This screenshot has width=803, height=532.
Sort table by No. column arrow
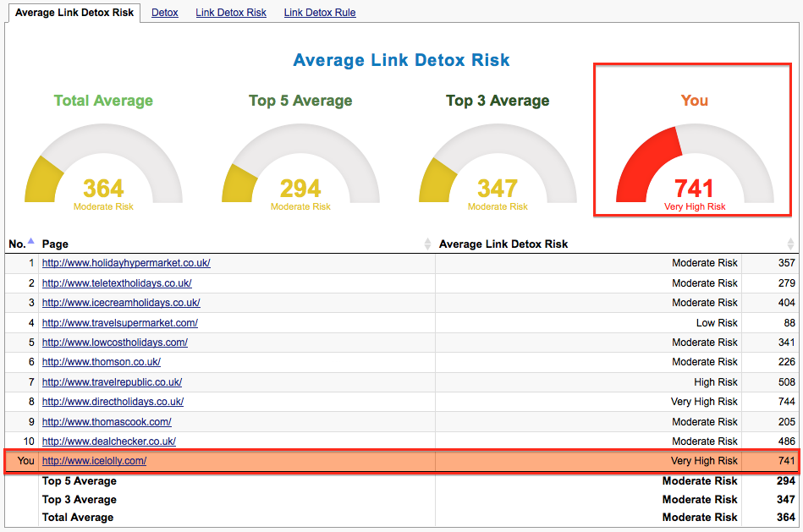pyautogui.click(x=30, y=241)
